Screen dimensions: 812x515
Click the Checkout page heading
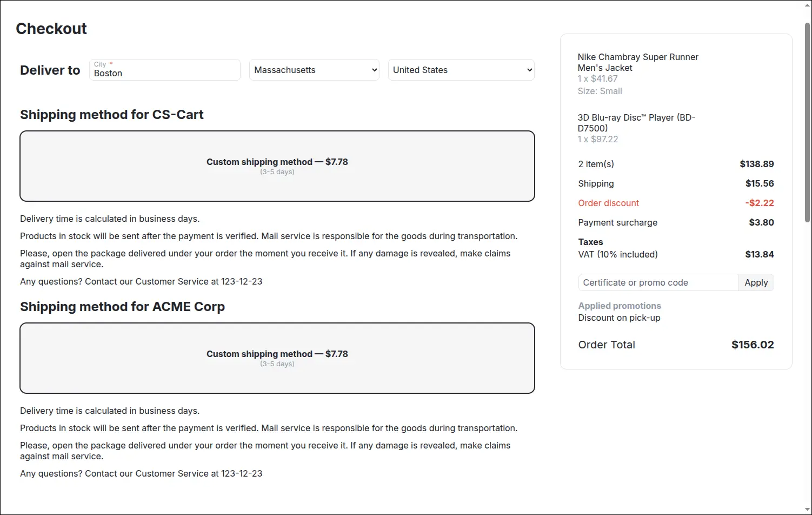(51, 29)
